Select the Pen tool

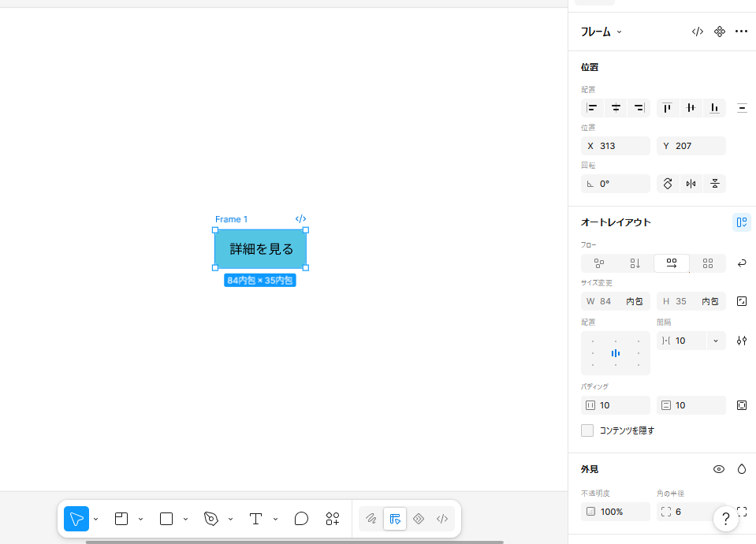tap(211, 519)
